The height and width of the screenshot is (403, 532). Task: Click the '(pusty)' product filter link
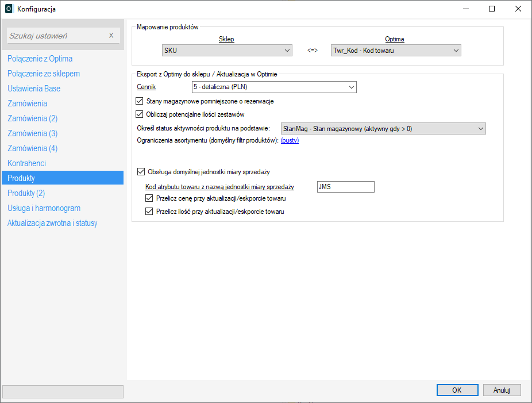290,140
